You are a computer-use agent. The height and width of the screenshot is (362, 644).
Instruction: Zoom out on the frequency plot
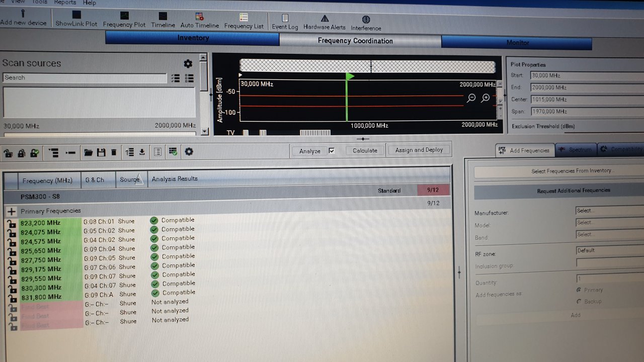(x=471, y=98)
